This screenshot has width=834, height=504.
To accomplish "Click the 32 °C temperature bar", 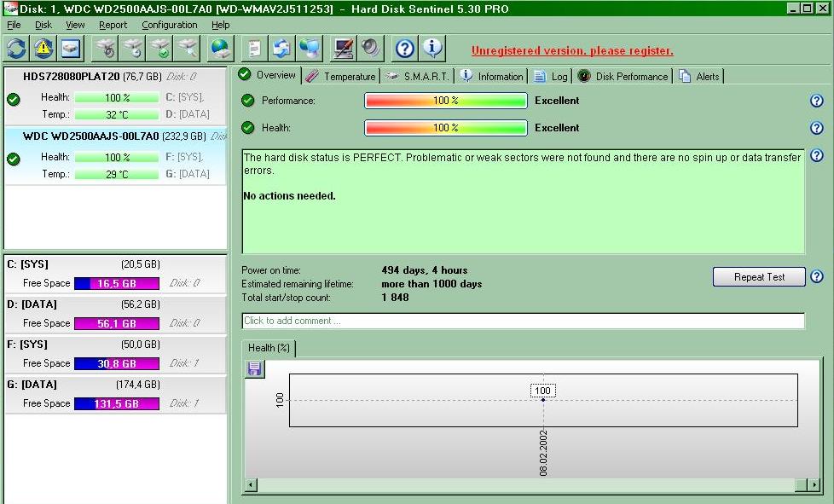I will (117, 114).
